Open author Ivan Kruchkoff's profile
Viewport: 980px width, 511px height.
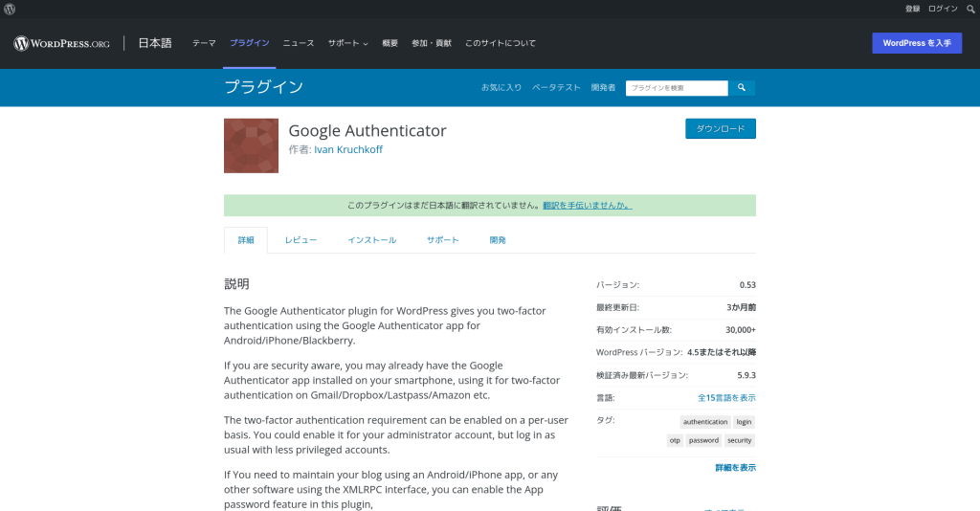pyautogui.click(x=348, y=150)
